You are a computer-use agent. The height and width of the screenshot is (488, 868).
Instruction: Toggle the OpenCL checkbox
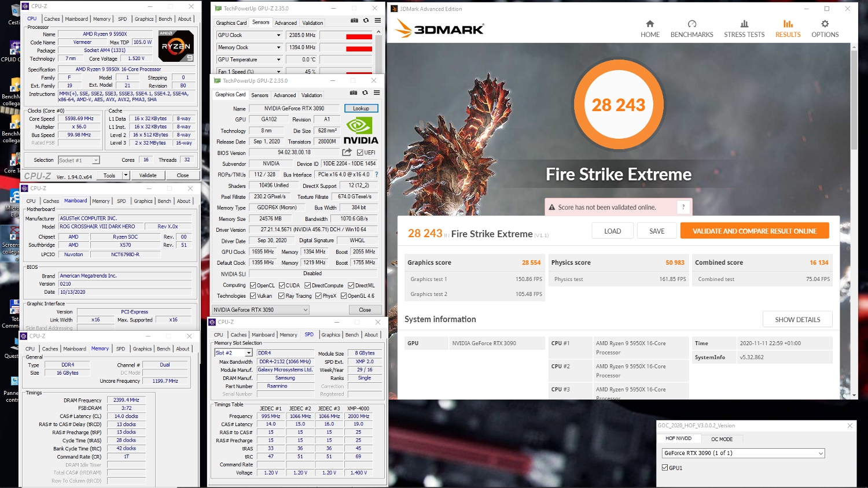[x=253, y=285]
